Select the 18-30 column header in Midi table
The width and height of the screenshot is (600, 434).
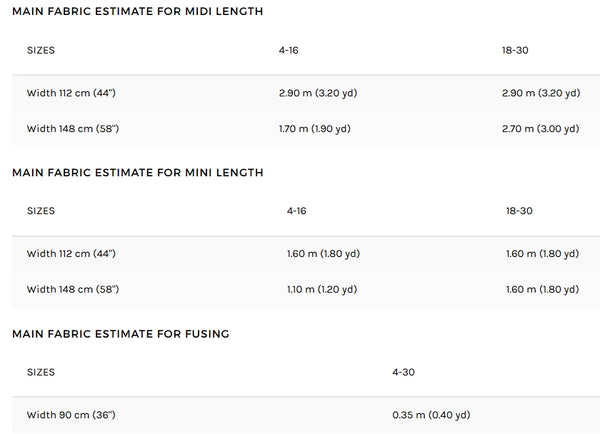pos(515,50)
